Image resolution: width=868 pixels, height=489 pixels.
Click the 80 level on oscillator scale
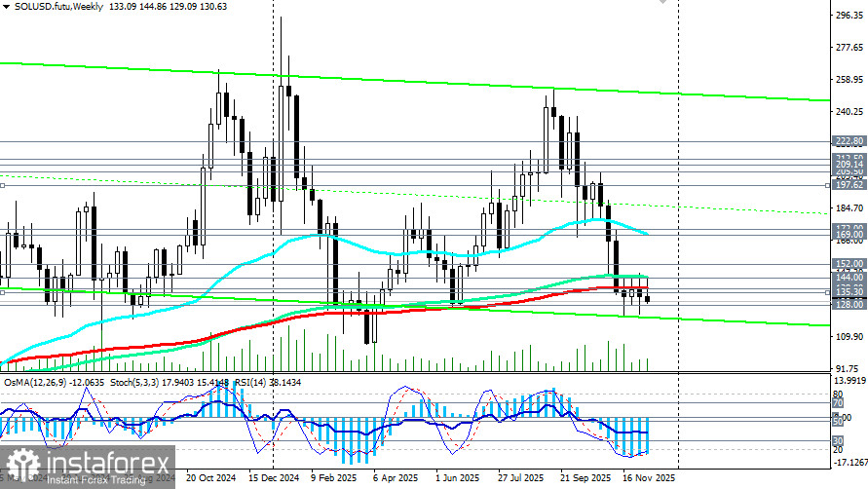[838, 395]
